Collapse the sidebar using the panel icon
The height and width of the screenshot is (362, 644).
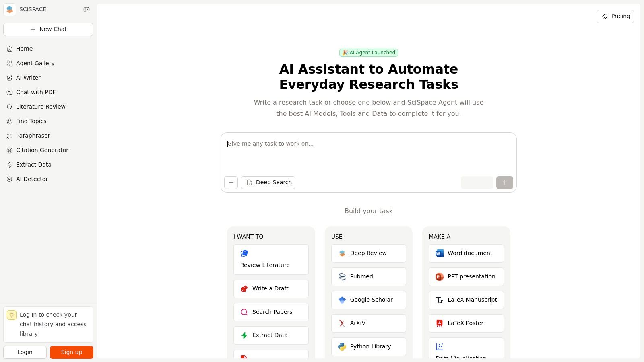[87, 10]
